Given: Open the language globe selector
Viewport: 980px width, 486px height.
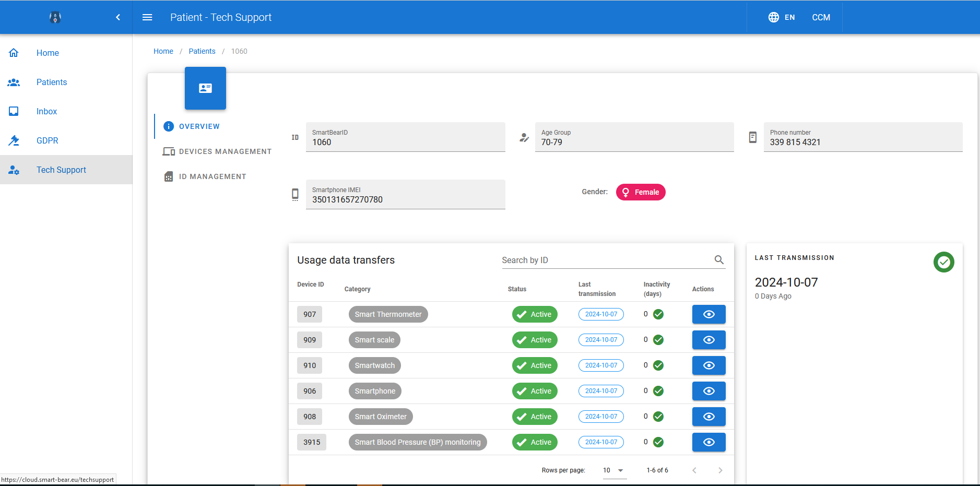Looking at the screenshot, I should click(774, 17).
